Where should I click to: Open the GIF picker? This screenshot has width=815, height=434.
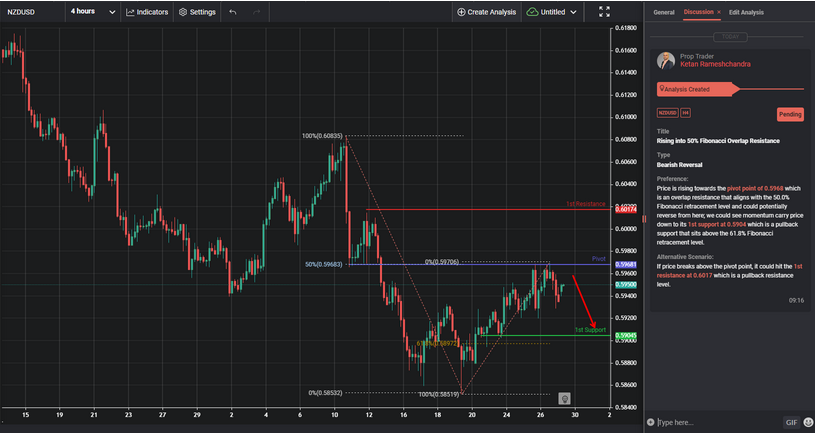coord(791,423)
